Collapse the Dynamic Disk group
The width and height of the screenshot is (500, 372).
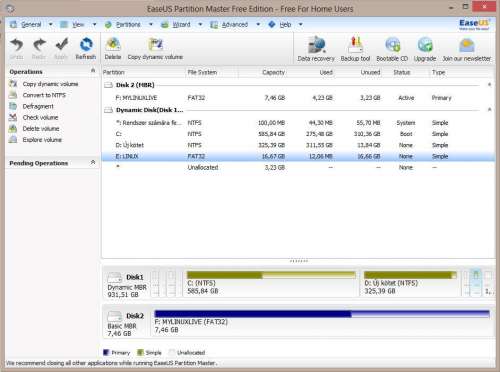pos(489,110)
